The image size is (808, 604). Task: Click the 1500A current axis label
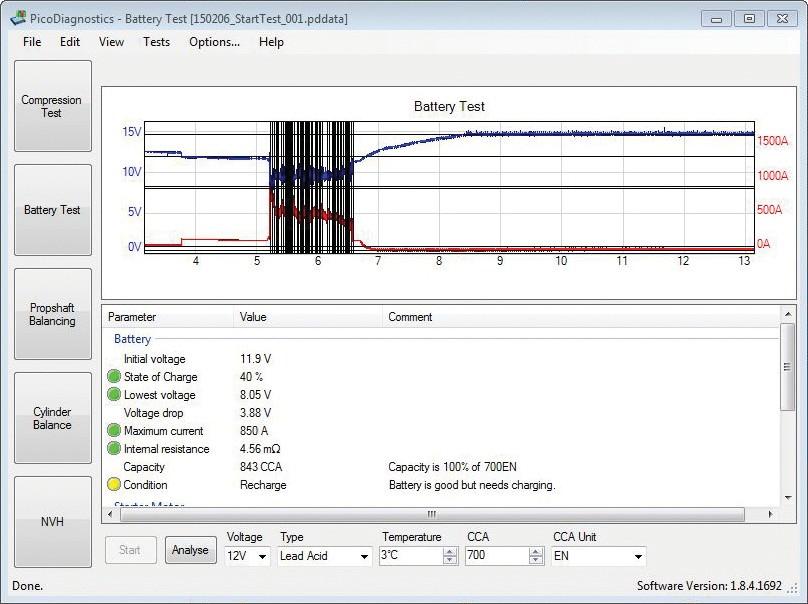point(772,141)
